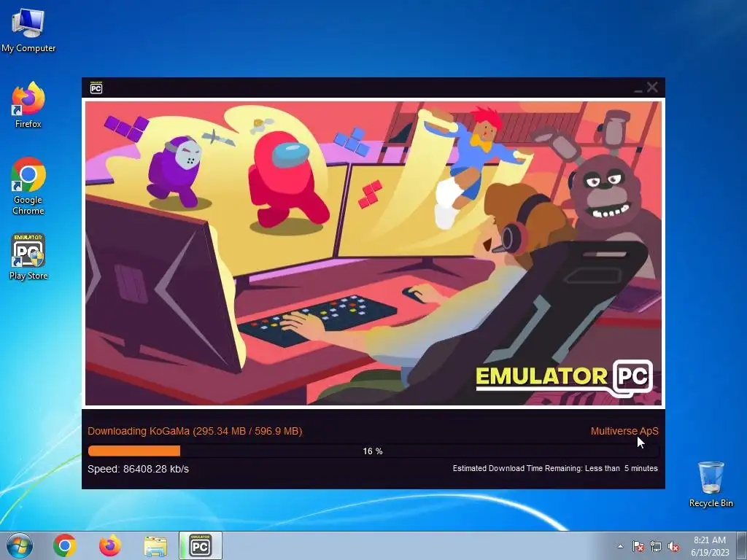Open My Computer desktop icon
Viewport: 747px width, 560px height.
28,31
